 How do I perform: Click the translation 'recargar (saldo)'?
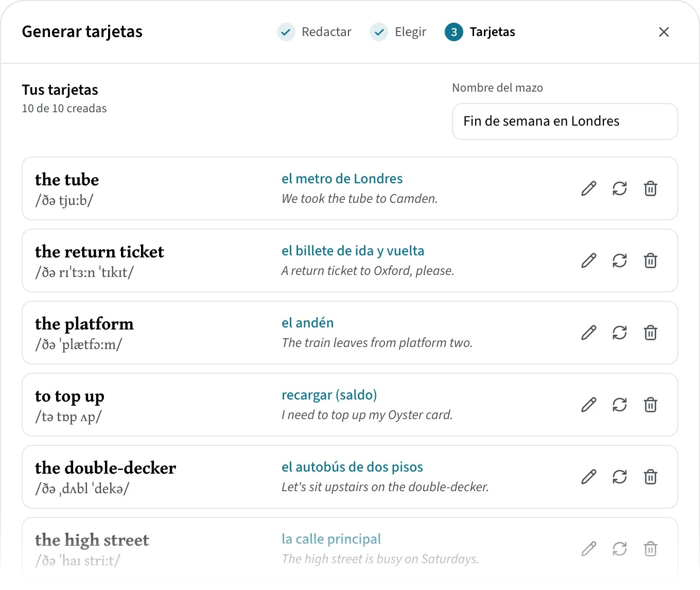click(329, 395)
